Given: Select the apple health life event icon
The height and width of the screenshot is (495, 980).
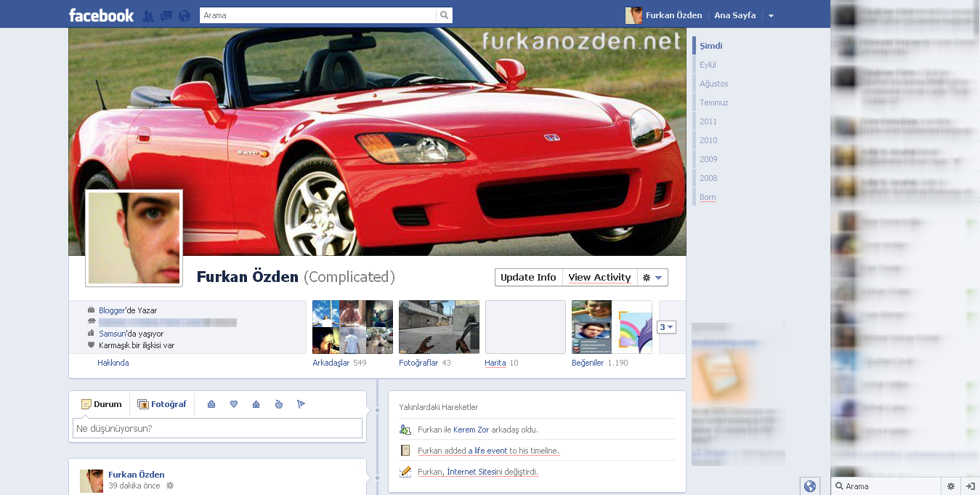Looking at the screenshot, I should pos(278,404).
